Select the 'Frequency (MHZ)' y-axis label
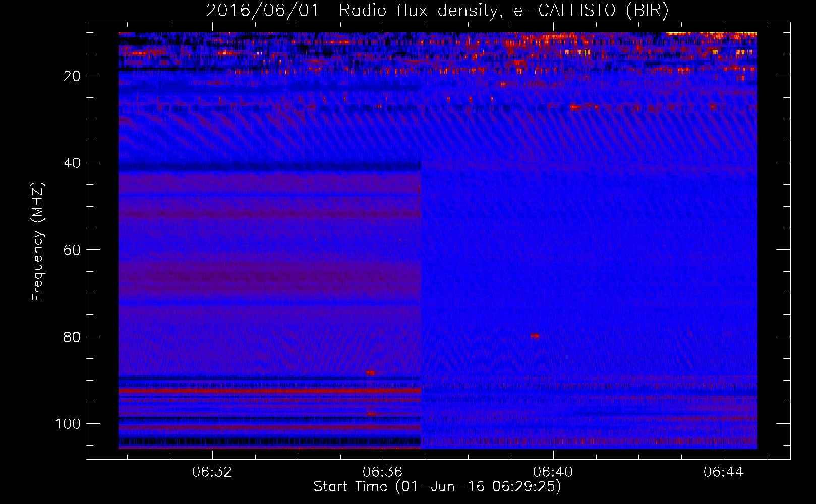816x504 pixels. tap(38, 242)
